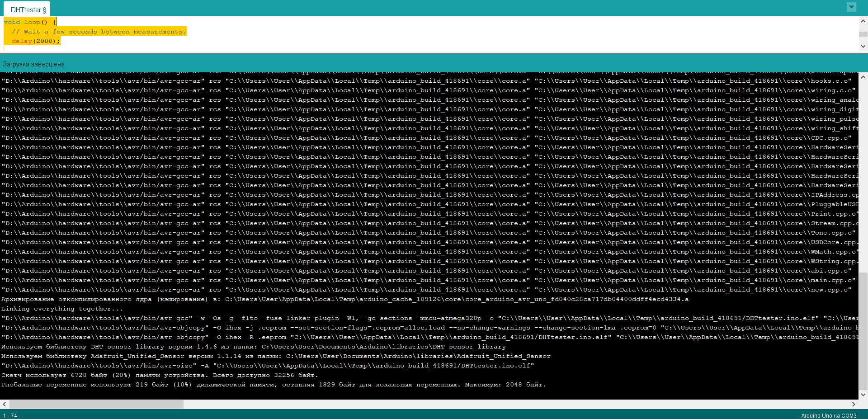Click the avr-gcc '-mmcu=atmega328p' linker line

(x=429, y=318)
